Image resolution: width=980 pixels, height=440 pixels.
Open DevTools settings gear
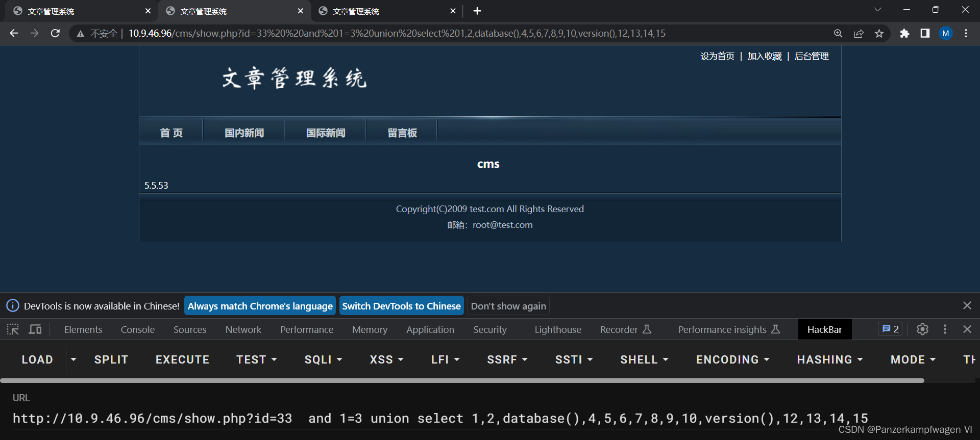(x=922, y=329)
